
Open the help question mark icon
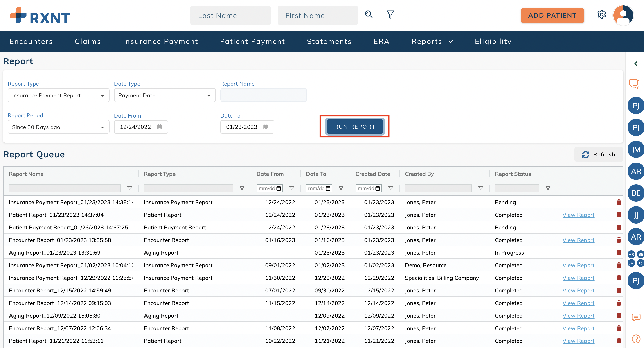coord(636,339)
